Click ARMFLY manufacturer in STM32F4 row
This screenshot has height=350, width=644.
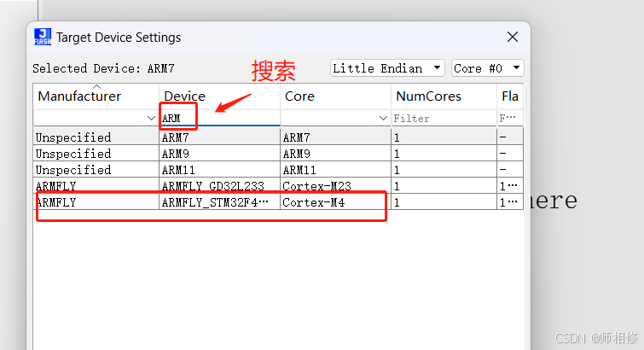coord(96,202)
